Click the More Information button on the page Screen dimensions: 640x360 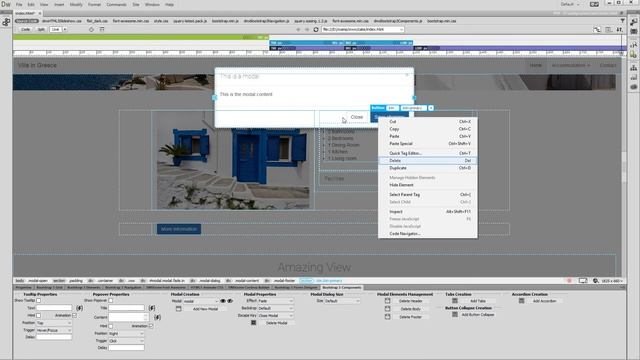click(179, 229)
